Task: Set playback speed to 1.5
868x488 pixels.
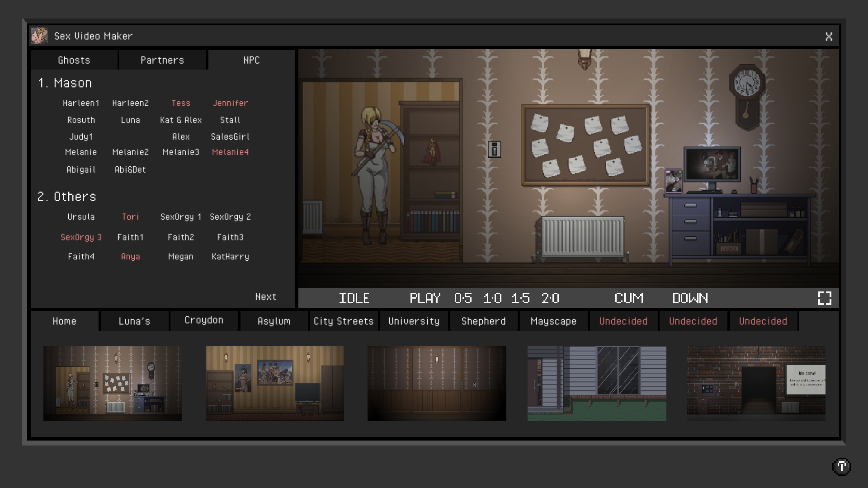Action: point(520,298)
